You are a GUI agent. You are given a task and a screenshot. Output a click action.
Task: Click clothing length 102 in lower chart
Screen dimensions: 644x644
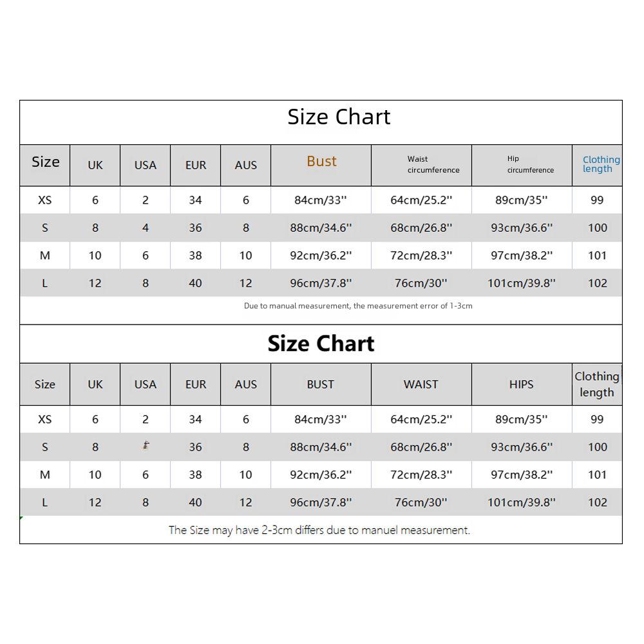coord(597,502)
